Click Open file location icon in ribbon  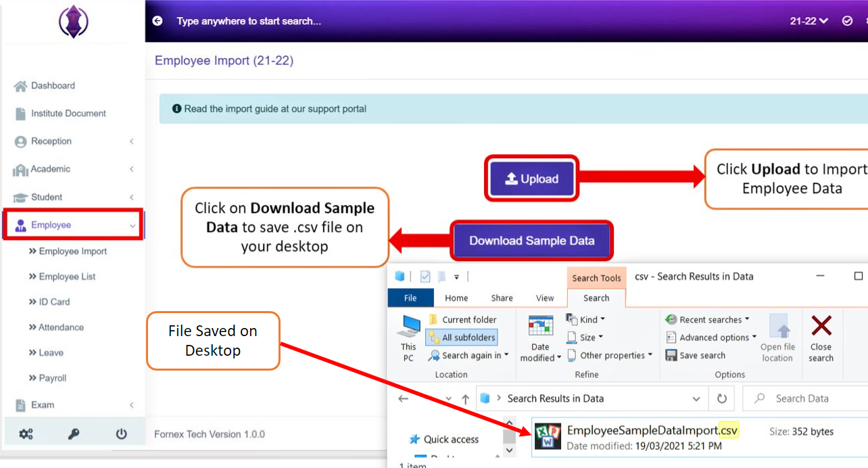click(780, 327)
